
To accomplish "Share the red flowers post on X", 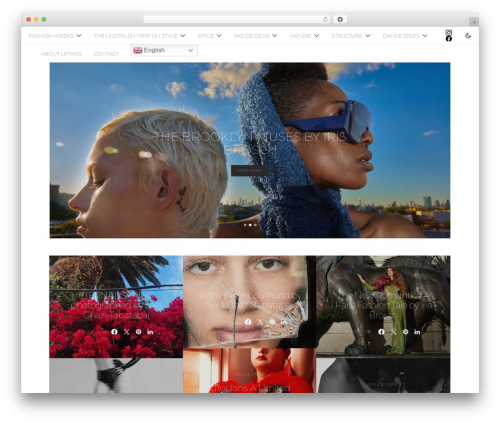I will point(126,332).
